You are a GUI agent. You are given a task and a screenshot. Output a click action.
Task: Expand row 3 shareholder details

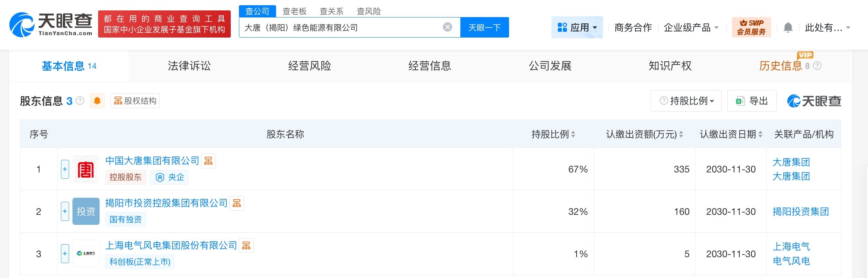coord(65,254)
